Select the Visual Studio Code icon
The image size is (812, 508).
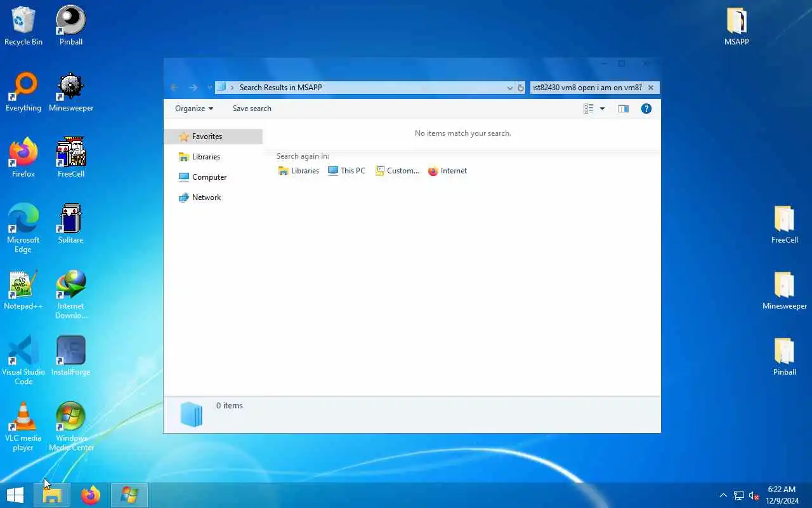tap(23, 361)
